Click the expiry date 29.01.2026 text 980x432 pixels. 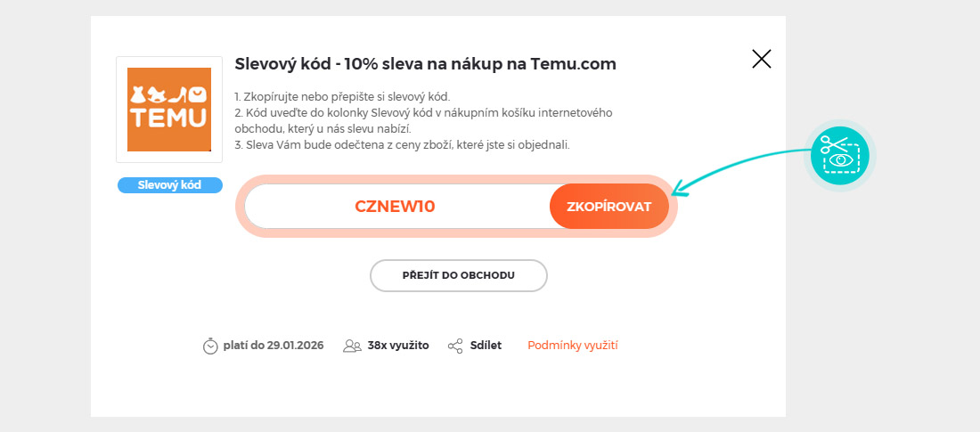coord(273,345)
